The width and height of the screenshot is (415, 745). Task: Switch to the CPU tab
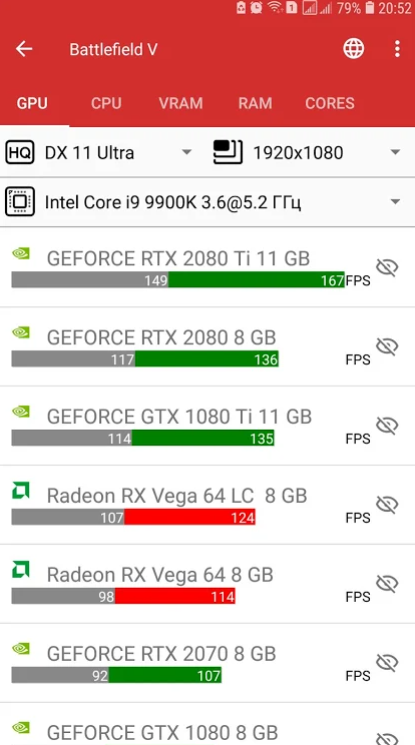tap(106, 103)
